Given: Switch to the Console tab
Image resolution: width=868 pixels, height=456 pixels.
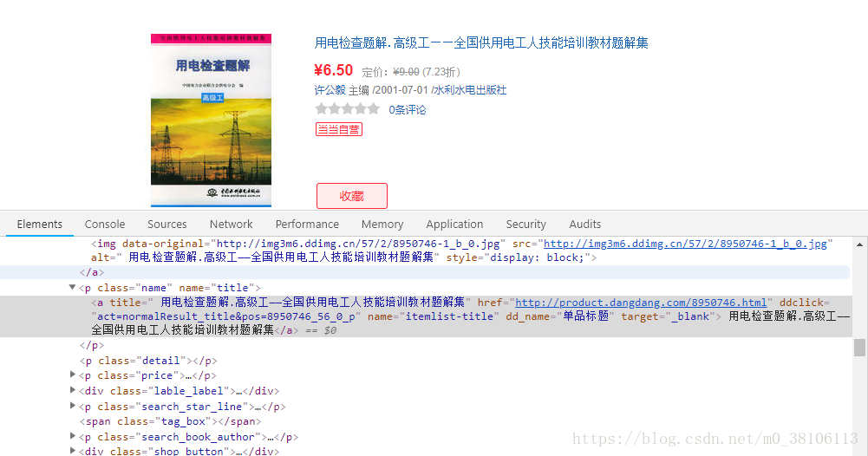Looking at the screenshot, I should (x=105, y=225).
